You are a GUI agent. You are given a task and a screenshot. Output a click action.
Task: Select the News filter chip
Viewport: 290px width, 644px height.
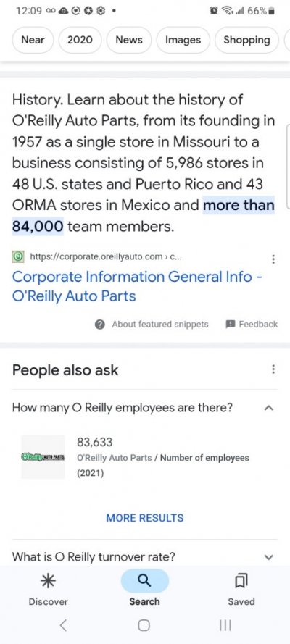tap(129, 40)
